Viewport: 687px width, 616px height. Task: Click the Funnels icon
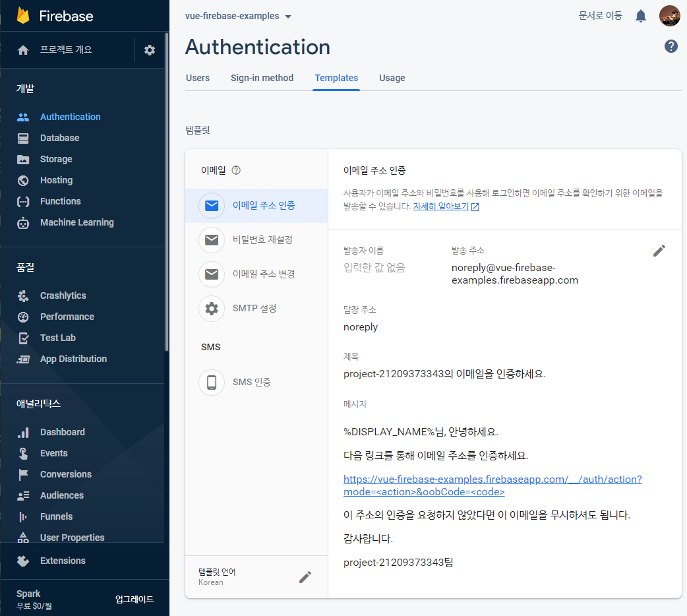tap(23, 517)
